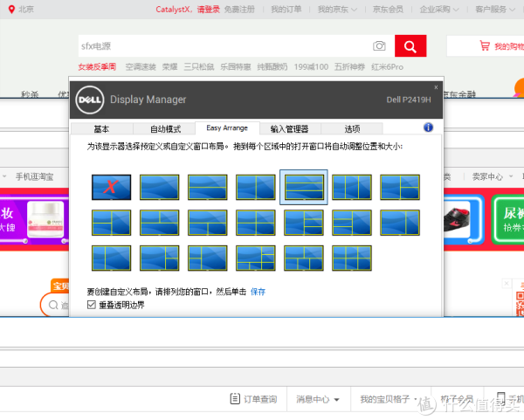
Task: Select layout with large left and three stacked right
Action: point(304,223)
